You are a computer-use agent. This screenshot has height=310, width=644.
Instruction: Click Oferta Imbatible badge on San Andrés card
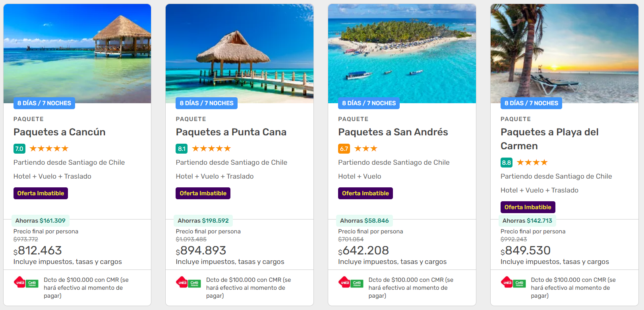click(x=366, y=193)
